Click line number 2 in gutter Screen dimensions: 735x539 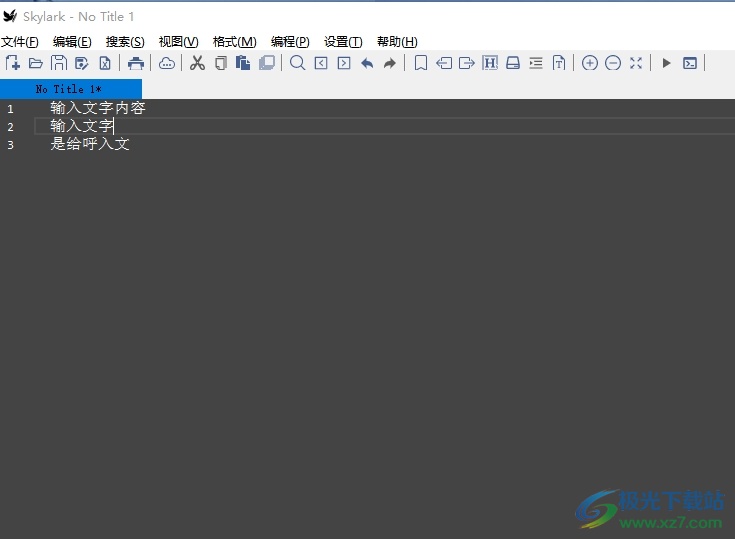10,127
